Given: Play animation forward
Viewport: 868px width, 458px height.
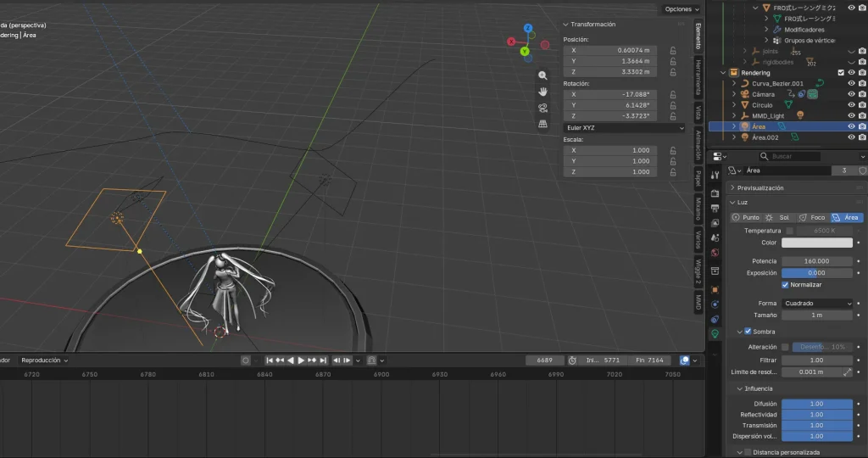Looking at the screenshot, I should (301, 360).
